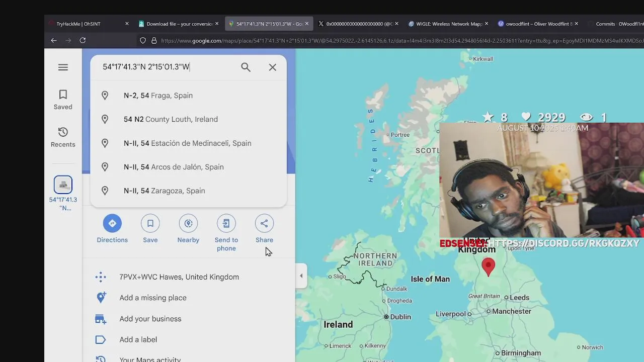
Task: Click Liverpool label on map
Action: click(451, 314)
